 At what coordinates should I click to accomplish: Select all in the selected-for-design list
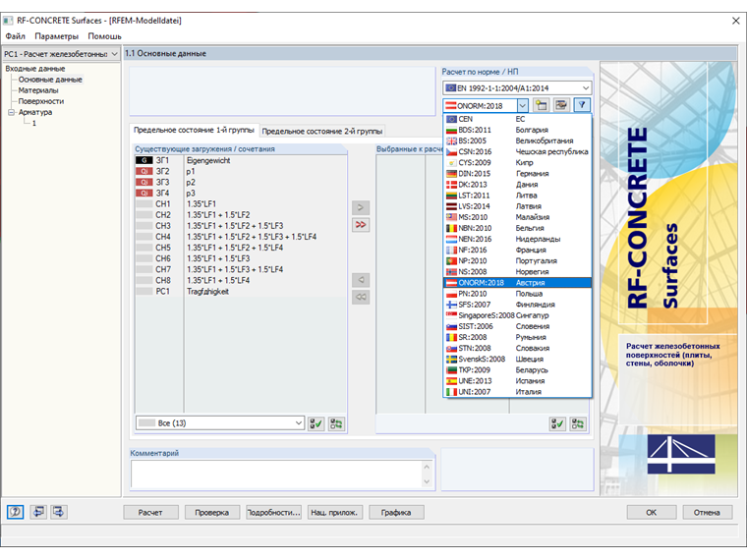[557, 423]
